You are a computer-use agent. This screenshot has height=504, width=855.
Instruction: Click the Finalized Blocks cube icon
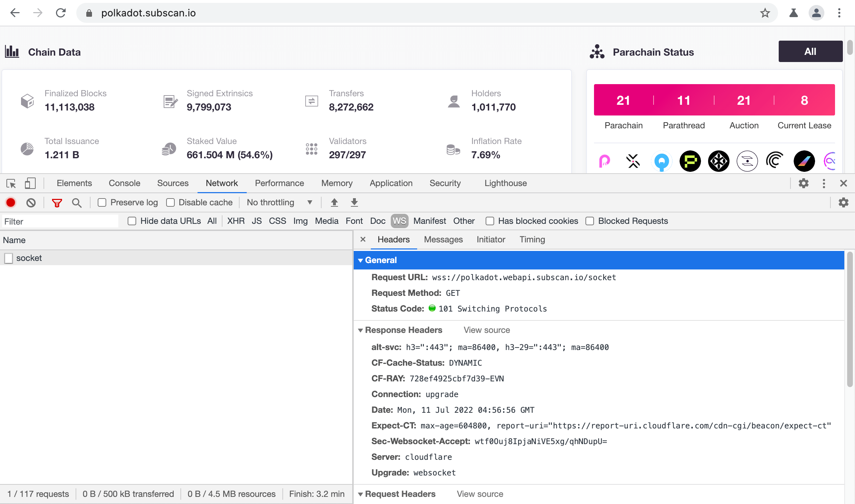click(27, 101)
